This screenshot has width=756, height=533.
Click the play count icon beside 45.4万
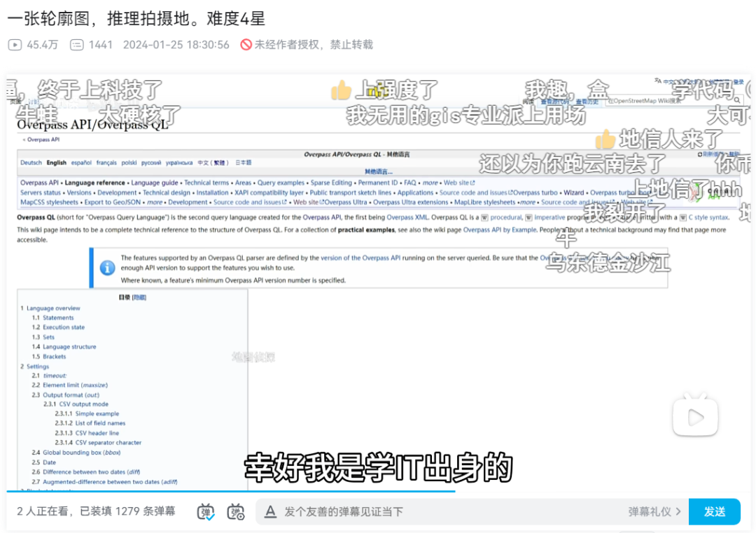pos(15,44)
